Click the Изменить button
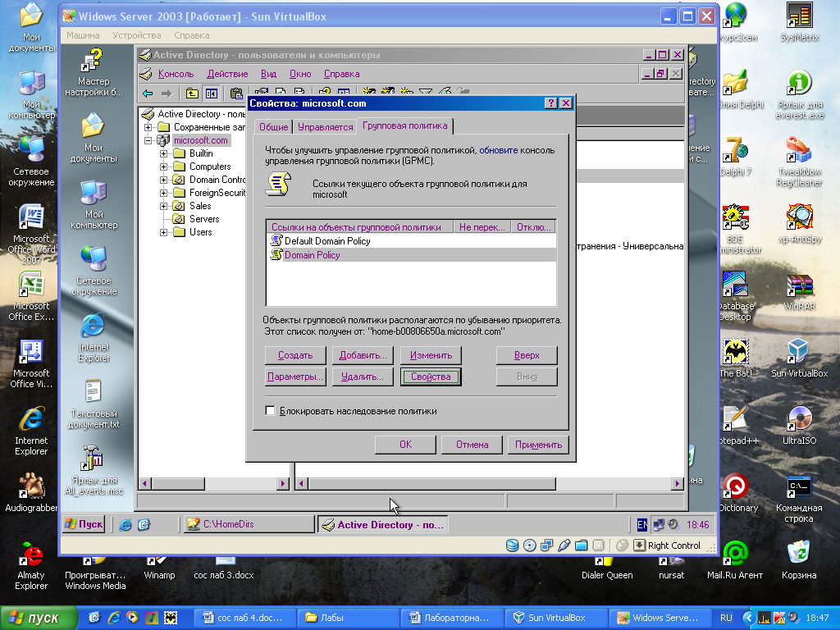The height and width of the screenshot is (630, 840). tap(431, 355)
